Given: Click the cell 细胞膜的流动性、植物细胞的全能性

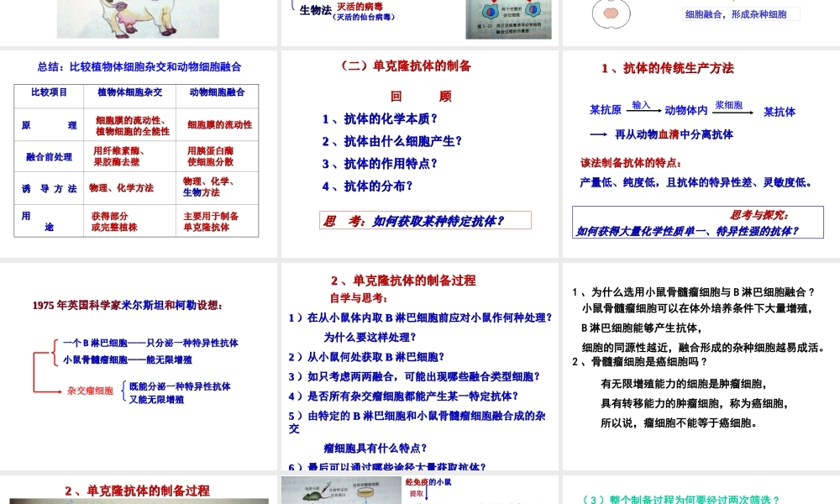Looking at the screenshot, I should pos(133,126).
